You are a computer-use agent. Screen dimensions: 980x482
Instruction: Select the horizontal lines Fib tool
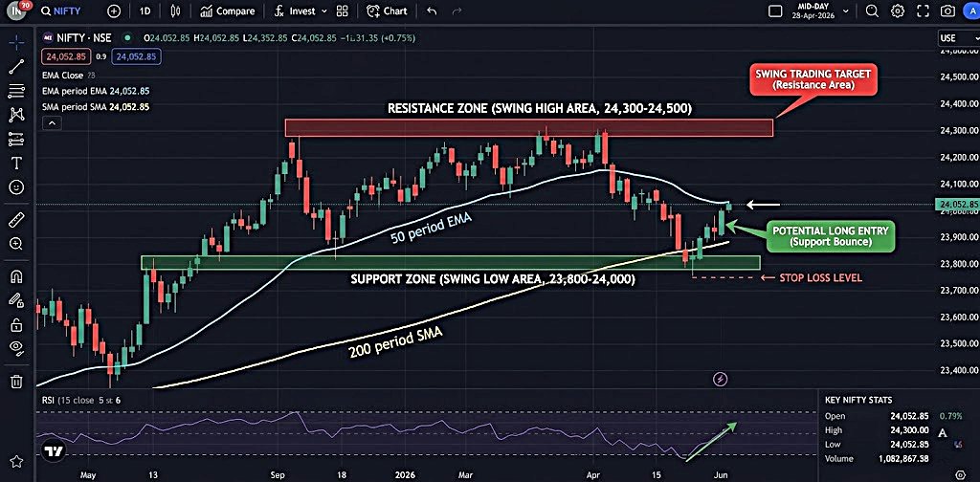[17, 91]
